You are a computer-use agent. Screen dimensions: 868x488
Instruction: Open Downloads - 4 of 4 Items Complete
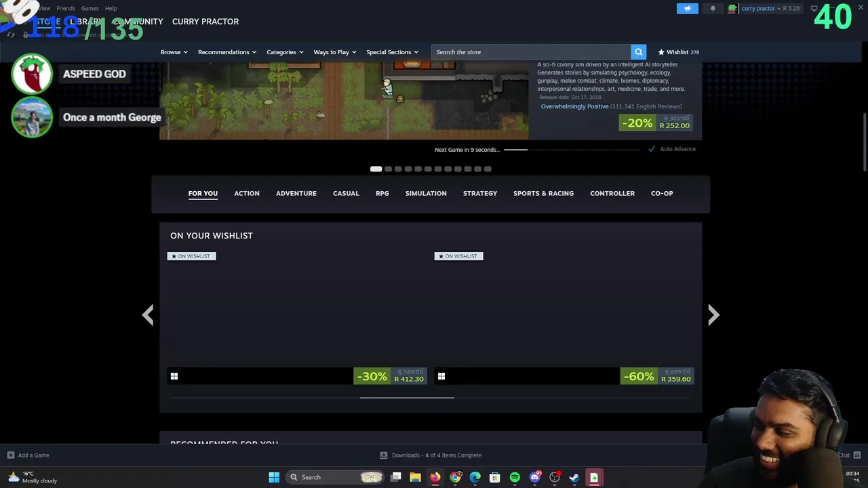437,455
